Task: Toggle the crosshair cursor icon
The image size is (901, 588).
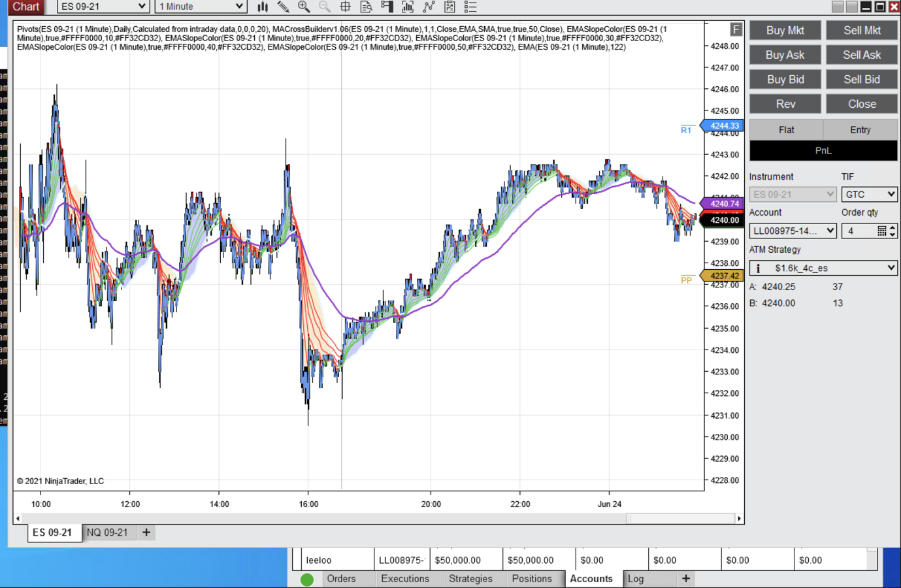Action: pos(346,7)
